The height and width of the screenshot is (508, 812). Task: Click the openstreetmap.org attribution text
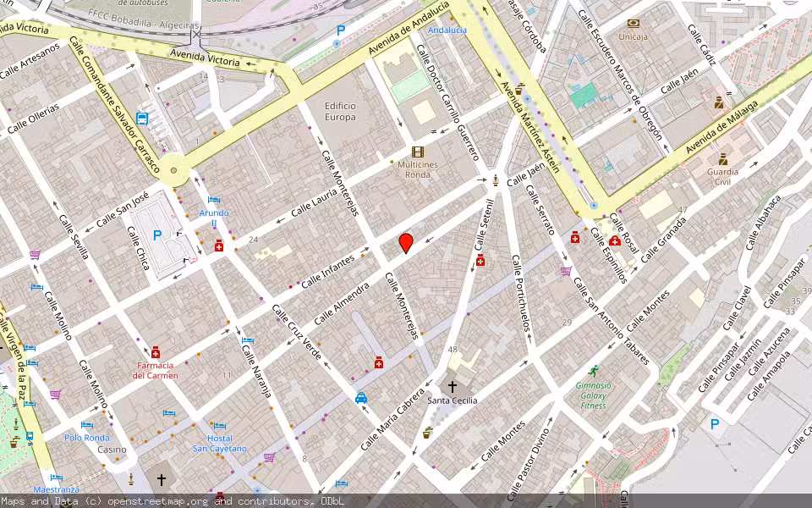157,501
